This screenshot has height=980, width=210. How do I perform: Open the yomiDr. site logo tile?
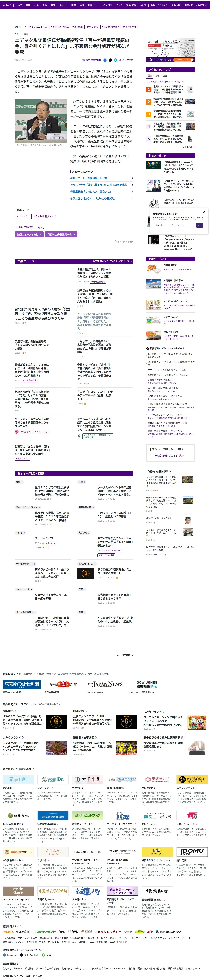[x=53, y=780]
